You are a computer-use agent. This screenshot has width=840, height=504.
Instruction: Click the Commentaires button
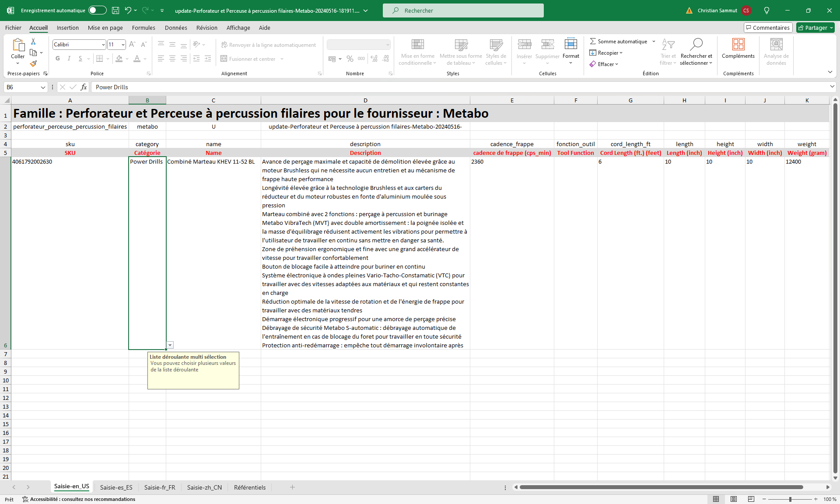(x=768, y=28)
